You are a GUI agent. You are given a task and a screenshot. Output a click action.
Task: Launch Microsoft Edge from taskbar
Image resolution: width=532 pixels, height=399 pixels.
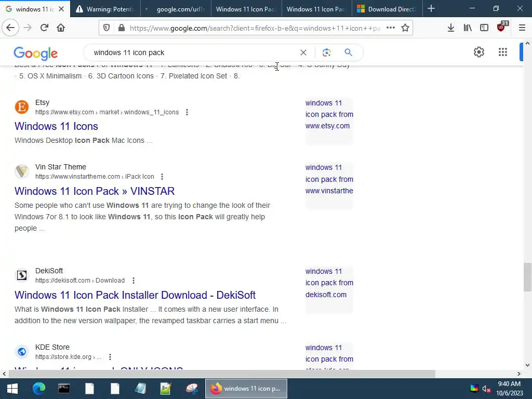point(38,389)
